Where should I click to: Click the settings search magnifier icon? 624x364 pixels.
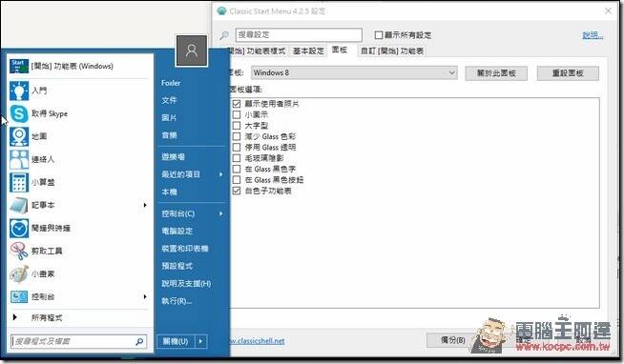[224, 35]
